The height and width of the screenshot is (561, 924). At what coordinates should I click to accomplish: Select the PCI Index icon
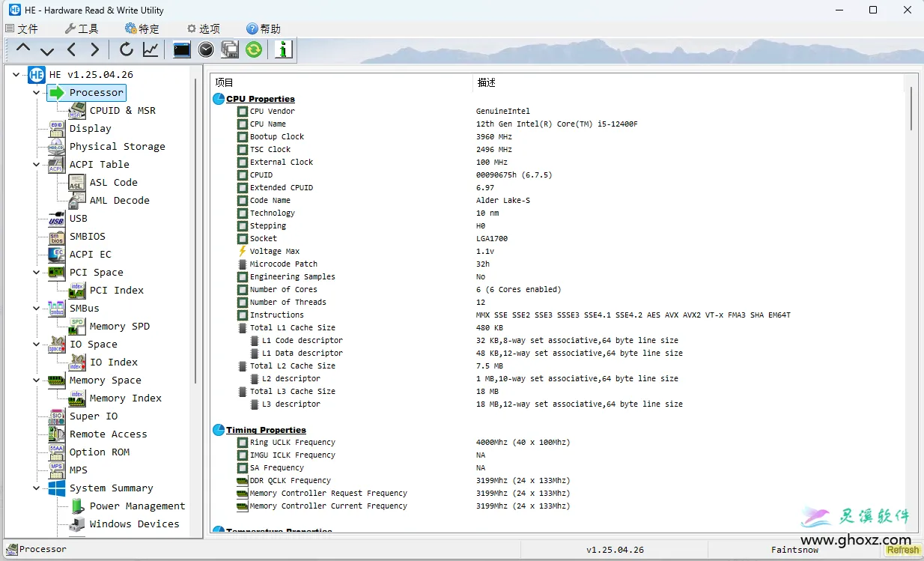pos(77,291)
